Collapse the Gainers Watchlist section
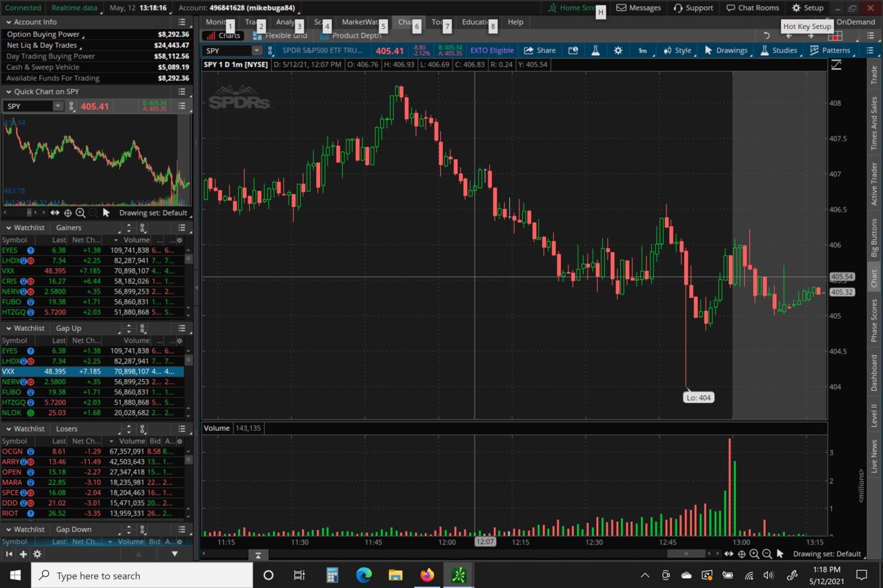This screenshot has height=588, width=883. [x=9, y=227]
